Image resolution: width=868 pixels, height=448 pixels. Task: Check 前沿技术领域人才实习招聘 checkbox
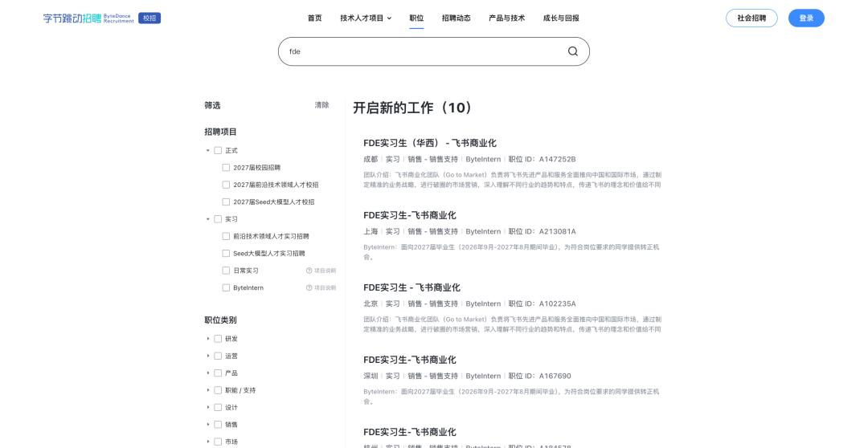click(x=226, y=236)
